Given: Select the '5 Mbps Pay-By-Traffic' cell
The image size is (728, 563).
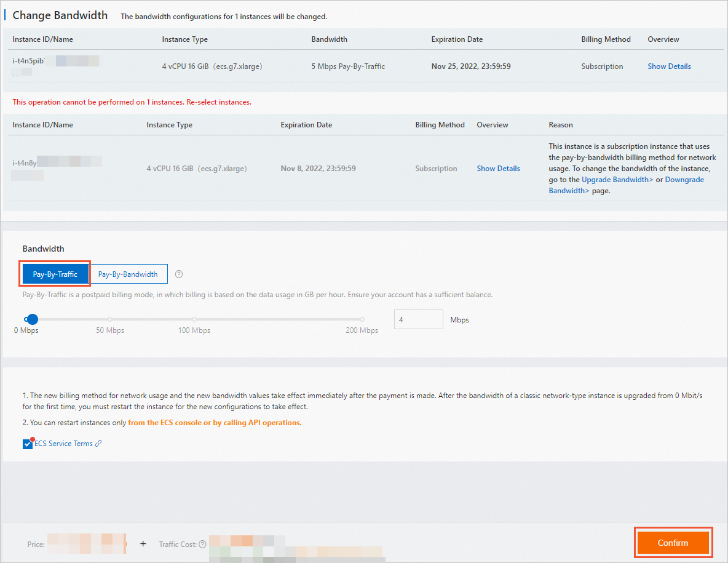Looking at the screenshot, I should [x=348, y=66].
